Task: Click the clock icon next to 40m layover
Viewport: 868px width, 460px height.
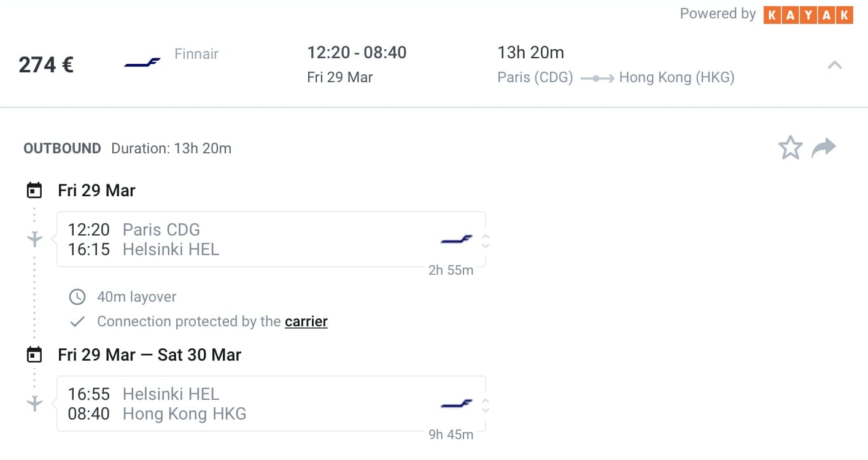Action: pos(77,297)
